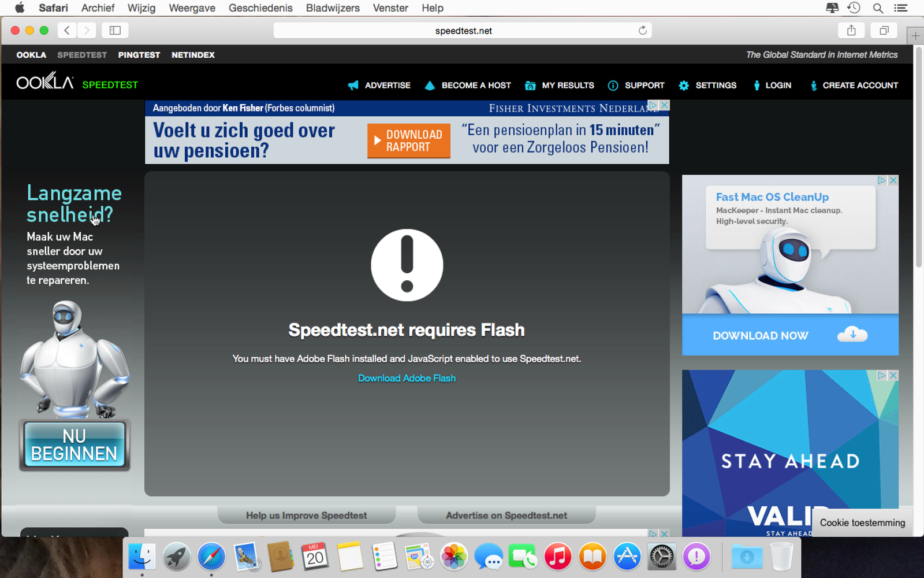
Task: Open the Share button in Safari toolbar
Action: [851, 30]
